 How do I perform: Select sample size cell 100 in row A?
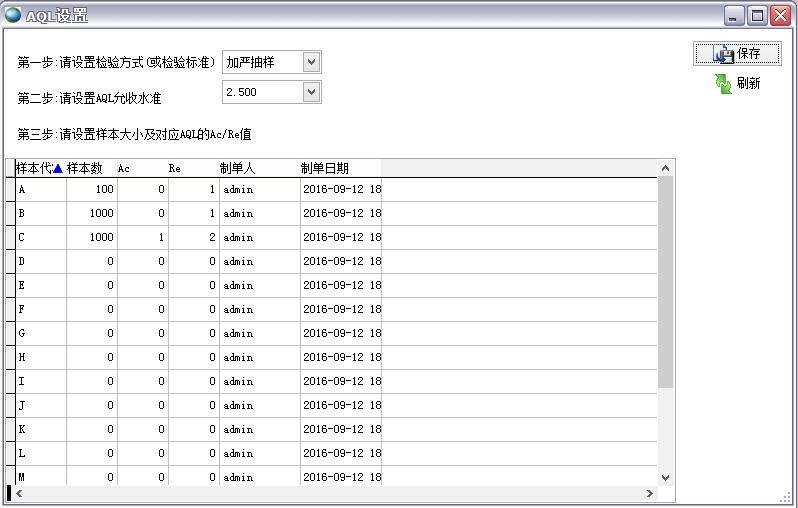pyautogui.click(x=91, y=189)
